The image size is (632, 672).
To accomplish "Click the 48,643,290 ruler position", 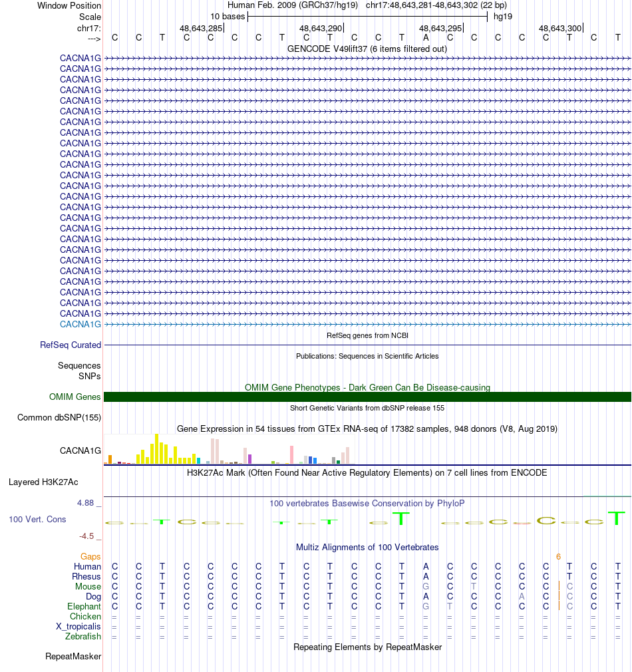I will click(x=321, y=29).
